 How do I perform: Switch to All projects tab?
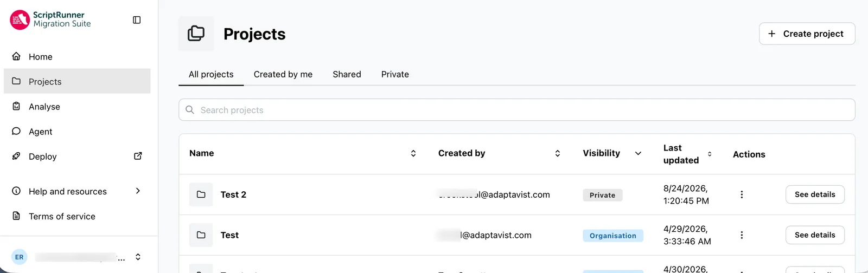211,74
